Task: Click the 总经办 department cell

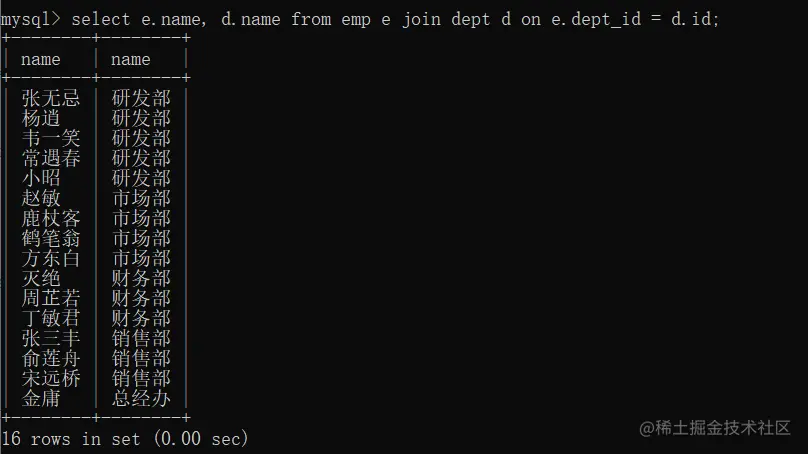Action: [141, 398]
